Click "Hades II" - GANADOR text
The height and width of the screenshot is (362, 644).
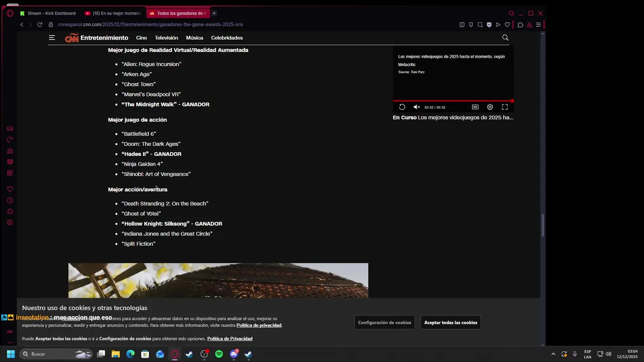151,154
